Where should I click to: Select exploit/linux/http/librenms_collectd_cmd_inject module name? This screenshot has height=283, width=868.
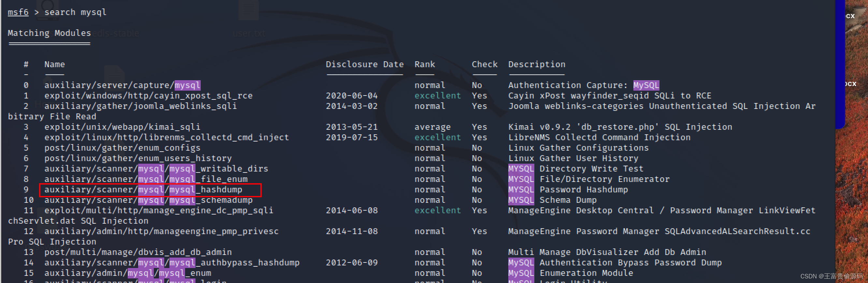tap(167, 138)
